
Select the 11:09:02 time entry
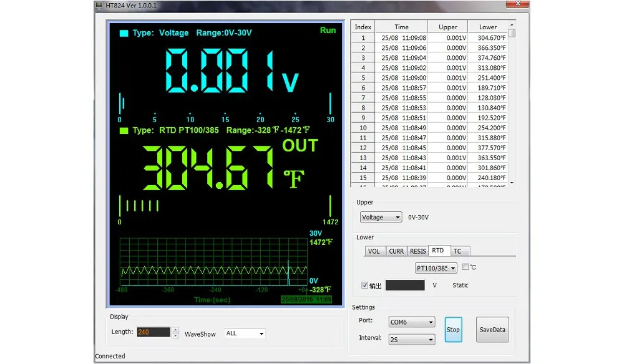tap(401, 68)
